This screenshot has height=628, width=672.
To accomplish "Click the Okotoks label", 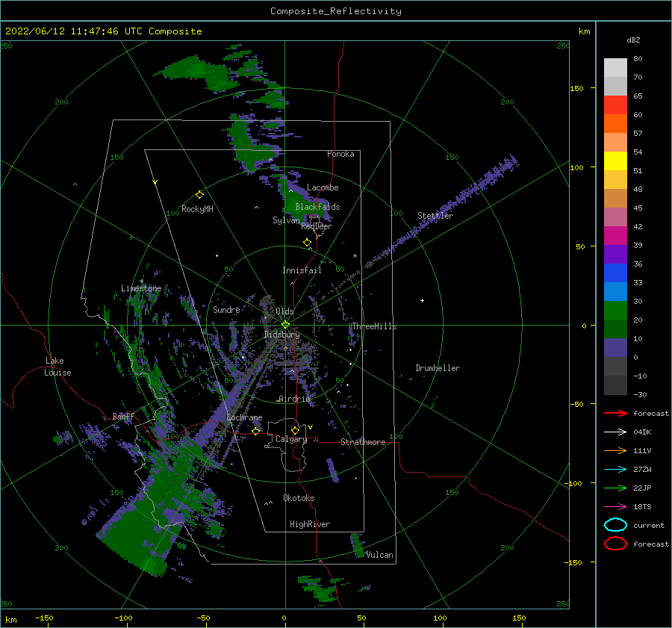I will coord(299,498).
